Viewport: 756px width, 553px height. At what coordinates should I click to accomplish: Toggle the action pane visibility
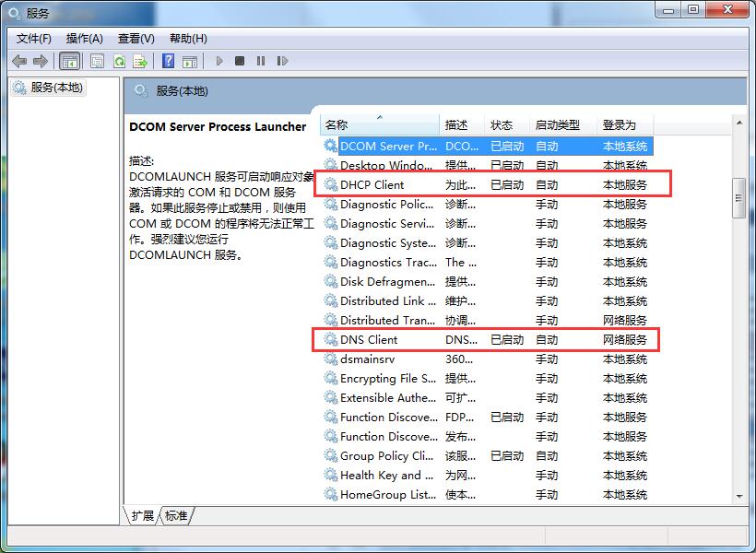[191, 61]
